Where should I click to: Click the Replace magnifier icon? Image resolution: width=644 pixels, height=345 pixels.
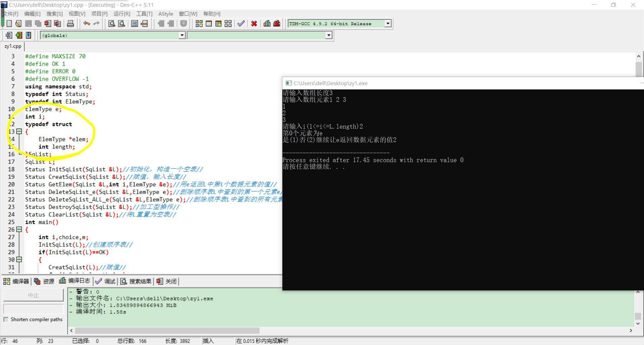click(x=122, y=23)
